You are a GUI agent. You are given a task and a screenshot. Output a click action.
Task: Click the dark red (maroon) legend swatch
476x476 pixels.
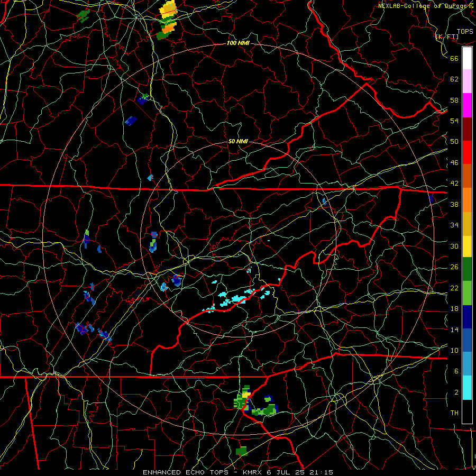pos(467,129)
